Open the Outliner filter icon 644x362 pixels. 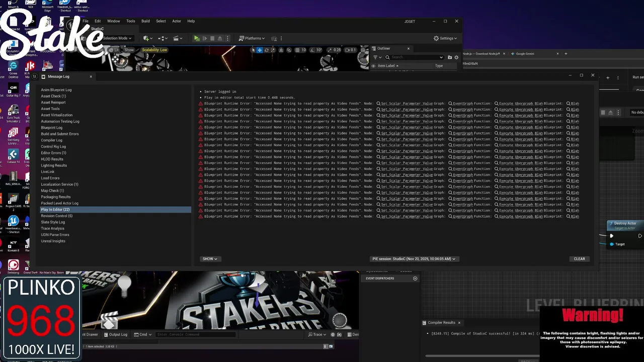coord(377,57)
